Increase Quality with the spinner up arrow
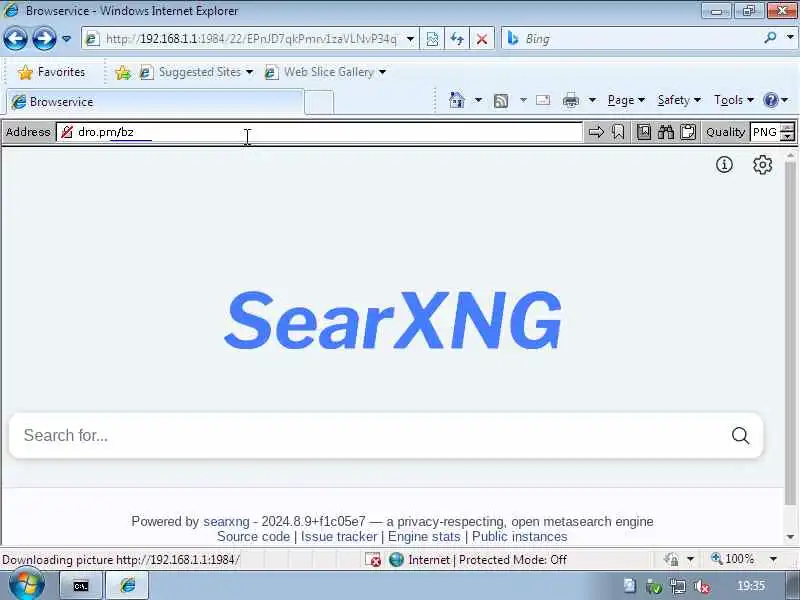The width and height of the screenshot is (800, 600). click(x=788, y=128)
